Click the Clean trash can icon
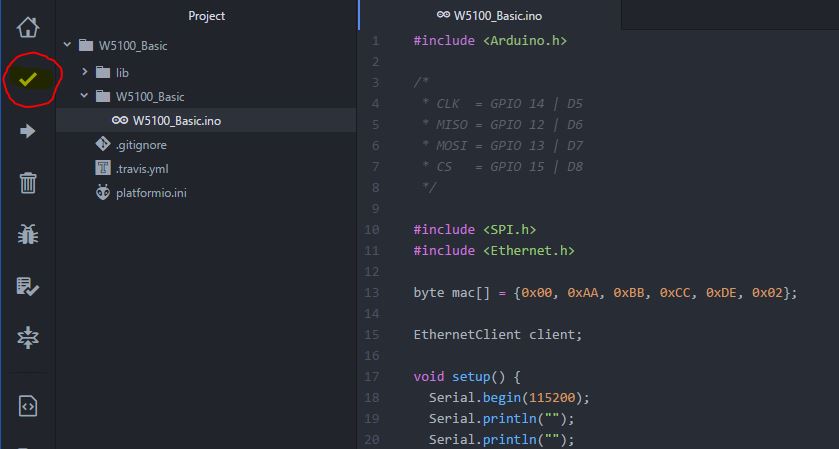Image resolution: width=839 pixels, height=449 pixels. (28, 182)
